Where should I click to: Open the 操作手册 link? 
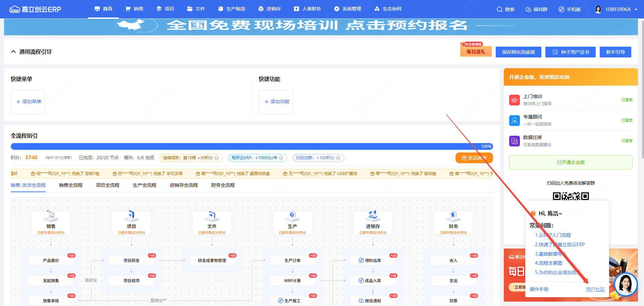pos(539,289)
